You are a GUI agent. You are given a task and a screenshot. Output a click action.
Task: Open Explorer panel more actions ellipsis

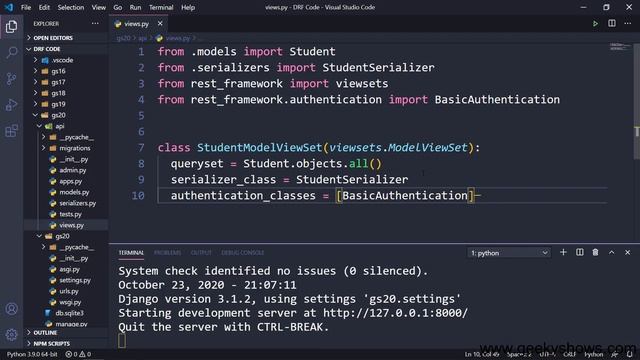click(x=95, y=24)
